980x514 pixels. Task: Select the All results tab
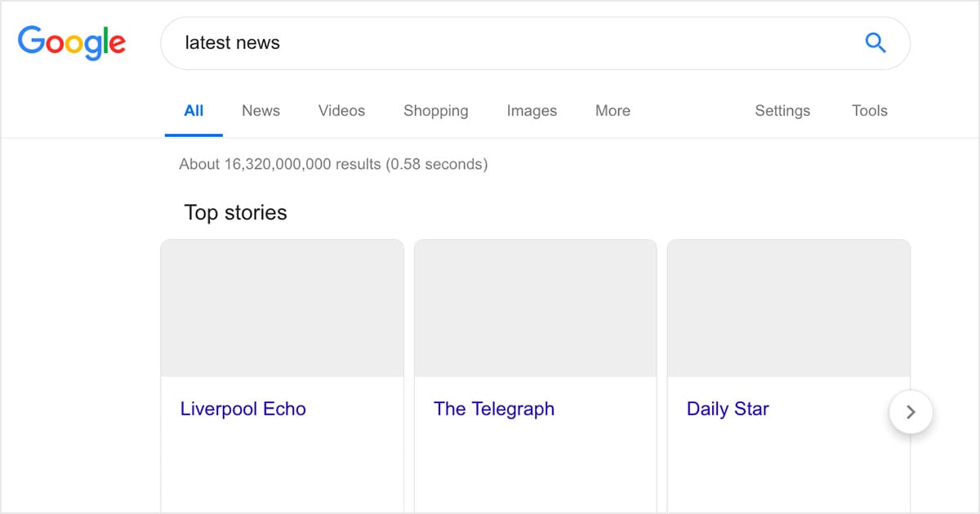194,111
